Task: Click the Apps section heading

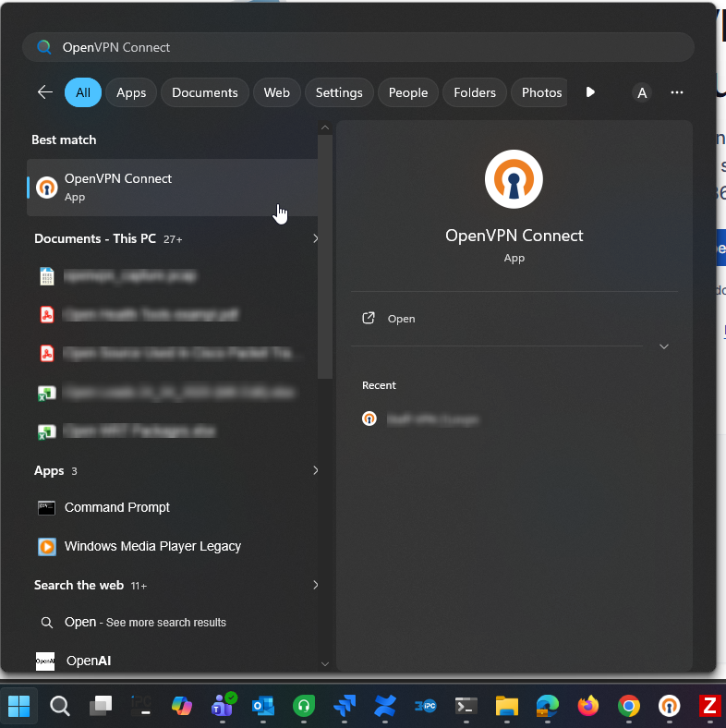Action: (49, 470)
